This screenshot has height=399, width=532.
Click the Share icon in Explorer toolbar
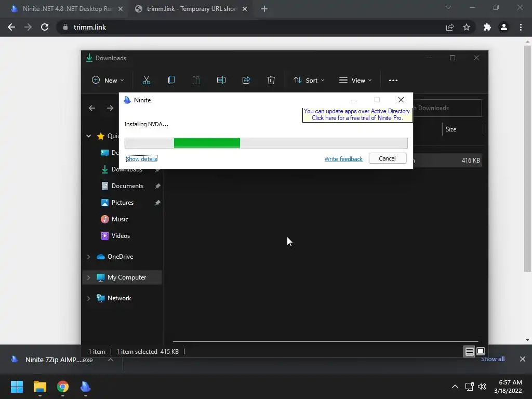[246, 81]
